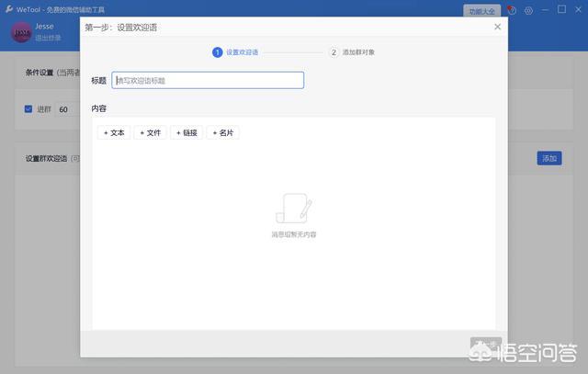588x374 pixels.
Task: Click the empty message placeholder icon
Action: point(293,209)
